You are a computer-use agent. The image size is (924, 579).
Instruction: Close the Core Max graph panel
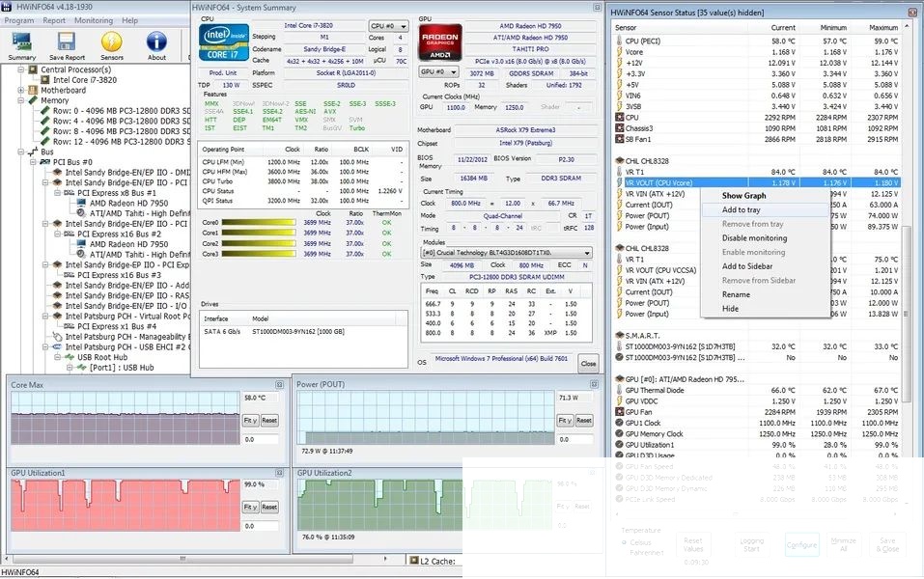pos(279,385)
